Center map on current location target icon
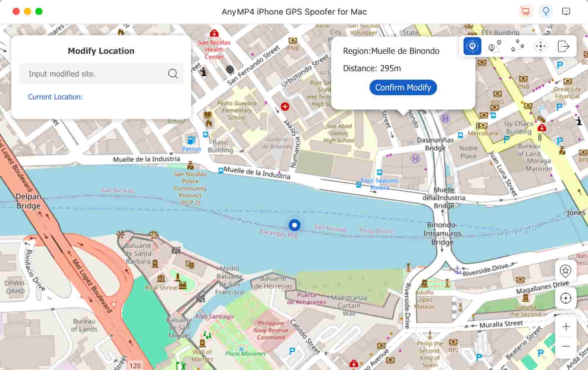Viewport: 588px width, 370px height. [566, 298]
